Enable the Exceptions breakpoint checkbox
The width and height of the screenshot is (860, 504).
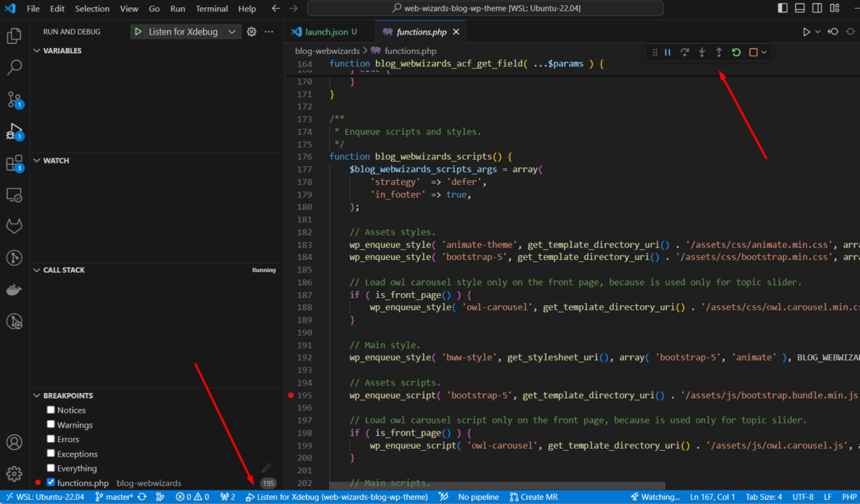click(x=51, y=454)
